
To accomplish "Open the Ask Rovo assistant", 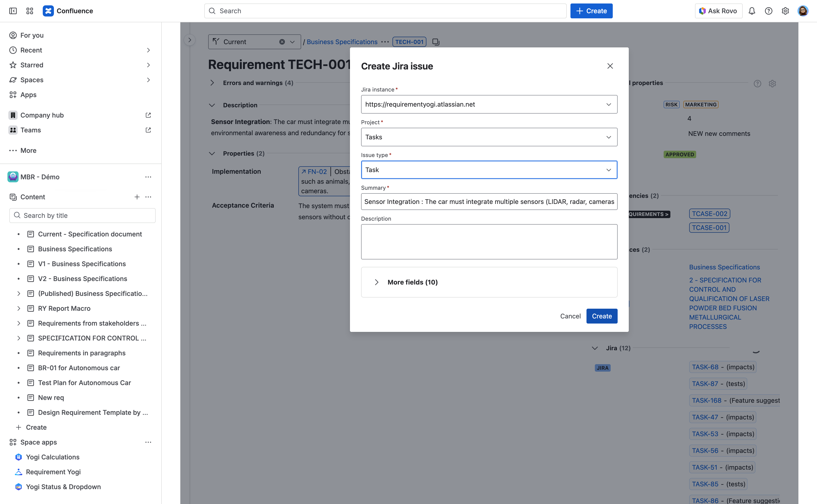I will pyautogui.click(x=718, y=11).
